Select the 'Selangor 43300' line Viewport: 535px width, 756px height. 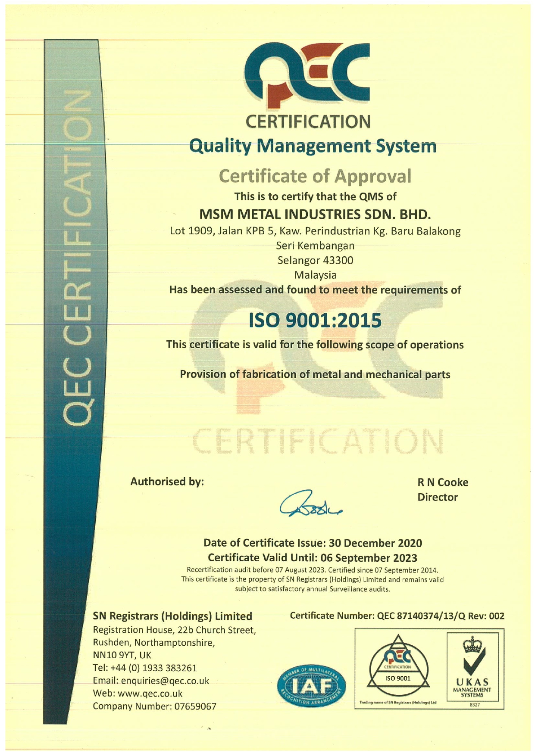tap(315, 260)
